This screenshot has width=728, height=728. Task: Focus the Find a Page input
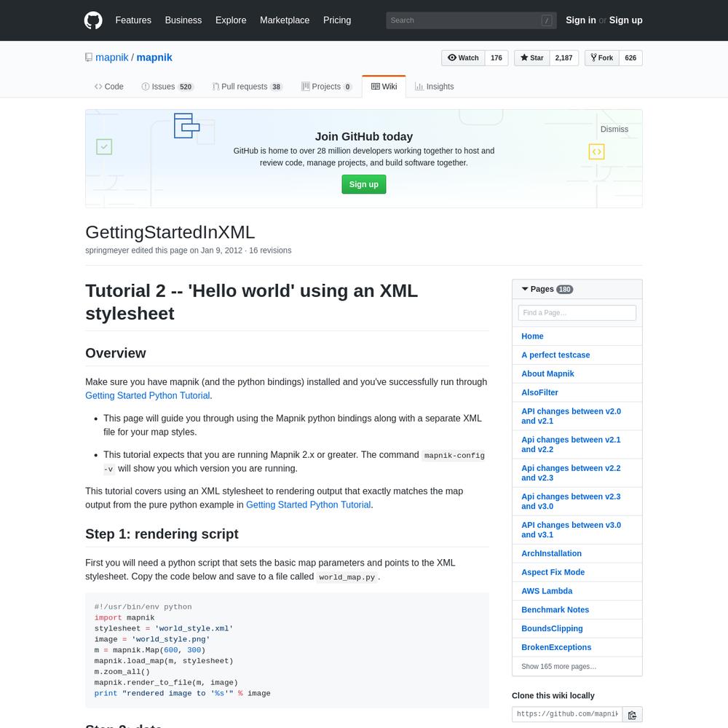577,313
